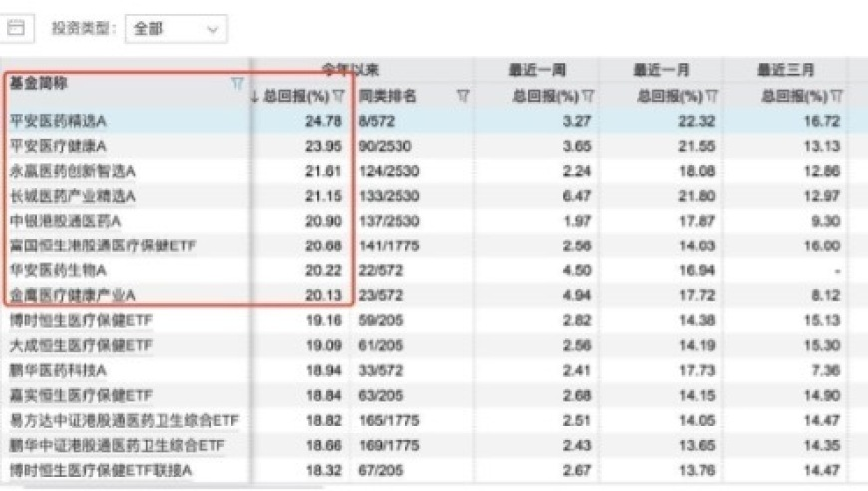Click one-week return value 6.47
868x491 pixels.
(x=577, y=196)
